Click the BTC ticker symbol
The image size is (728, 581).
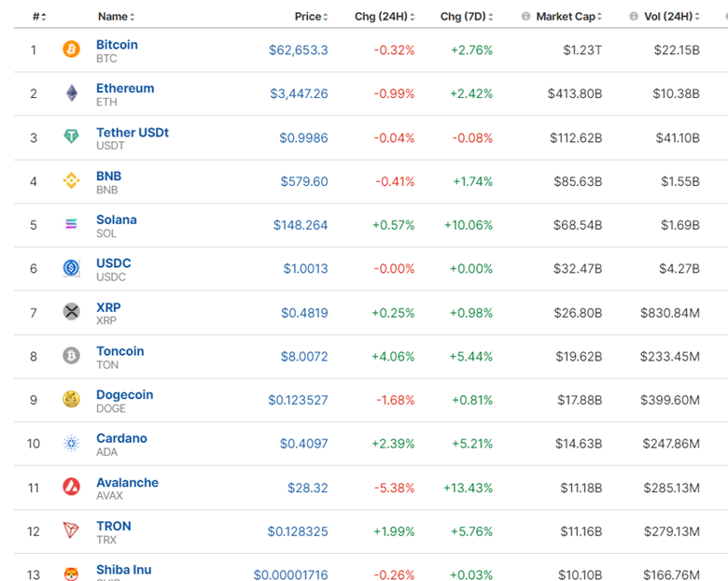point(106,59)
